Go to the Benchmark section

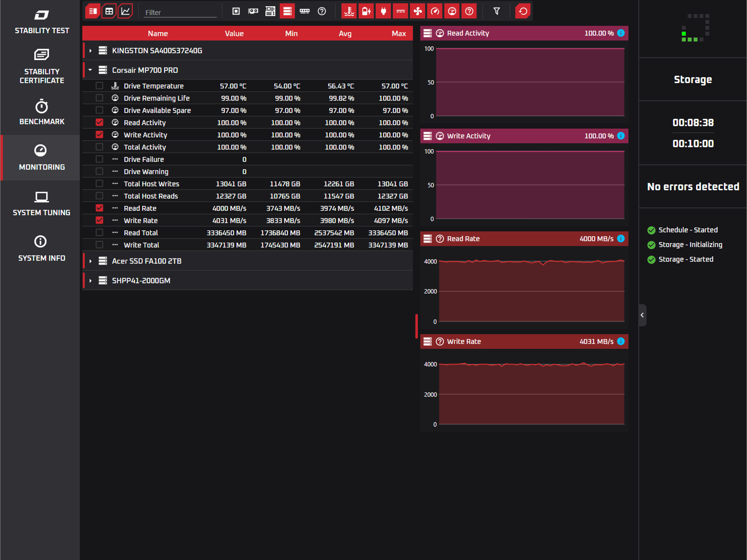tap(42, 112)
